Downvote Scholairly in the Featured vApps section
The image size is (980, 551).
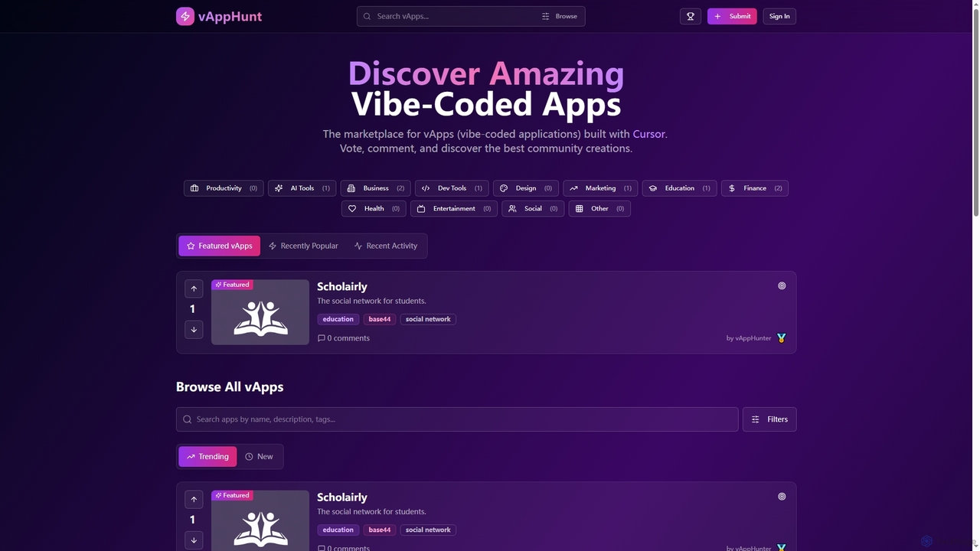pos(194,330)
